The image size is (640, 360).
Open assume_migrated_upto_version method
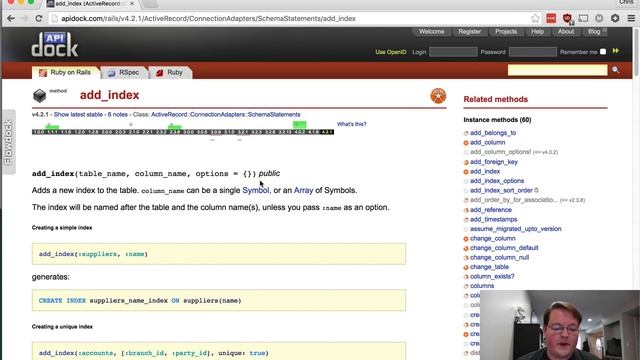tap(516, 229)
